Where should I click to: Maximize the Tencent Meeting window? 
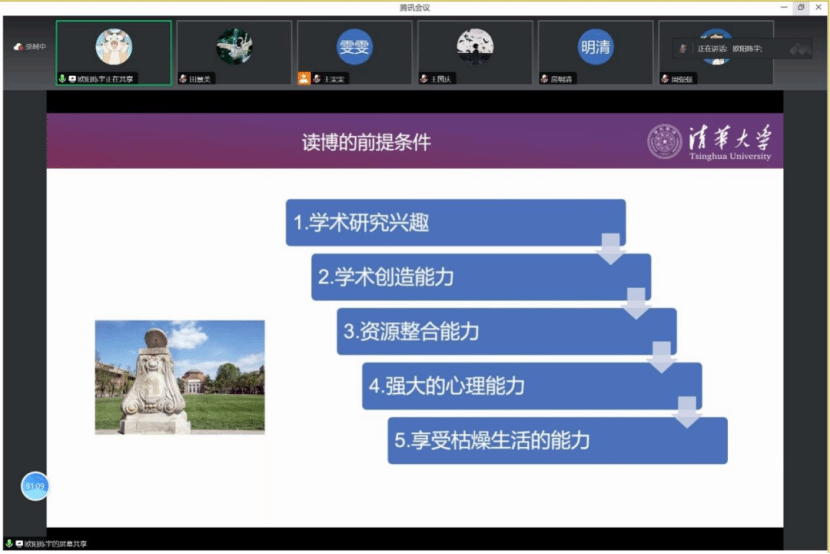point(801,7)
